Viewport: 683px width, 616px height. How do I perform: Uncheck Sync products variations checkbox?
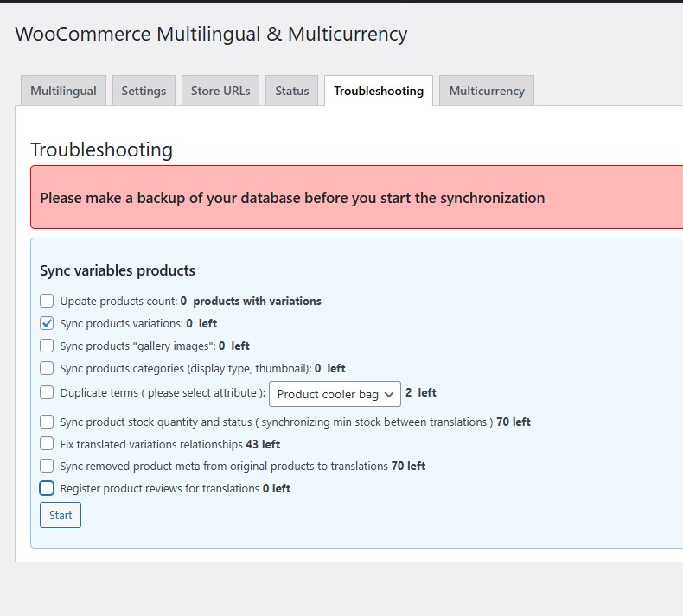pos(47,323)
